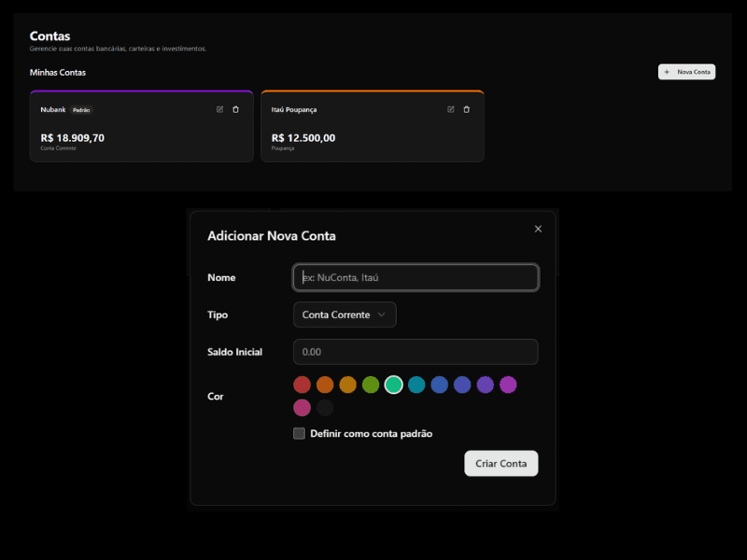The height and width of the screenshot is (560, 747).
Task: Select the black color swatch
Action: pos(325,408)
